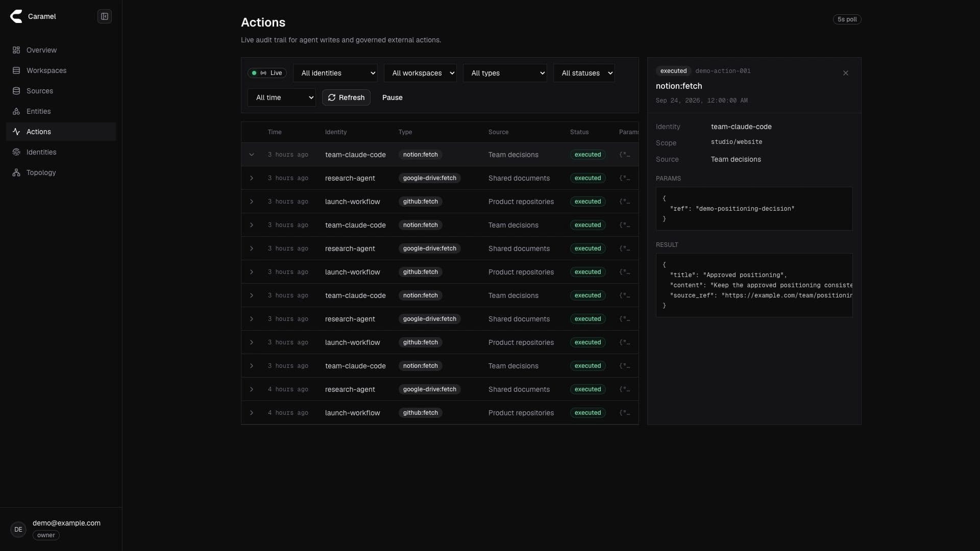
Task: Click the owner role badge
Action: [46, 535]
